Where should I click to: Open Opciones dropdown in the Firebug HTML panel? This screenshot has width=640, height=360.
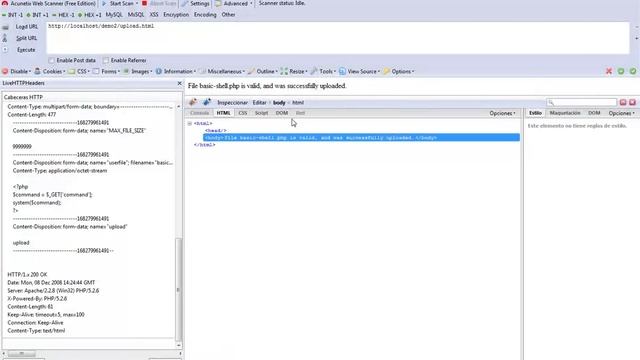(x=502, y=113)
